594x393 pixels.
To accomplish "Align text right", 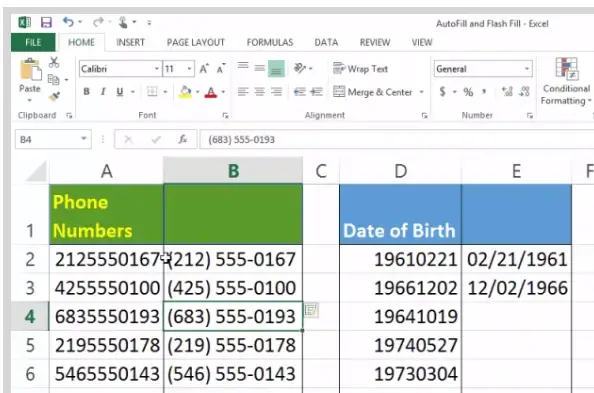I will coord(276,92).
